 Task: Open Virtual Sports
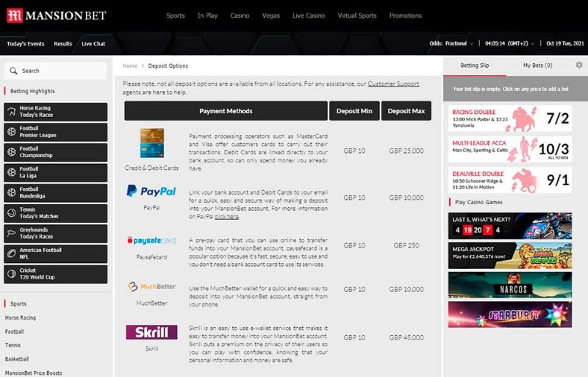(357, 15)
